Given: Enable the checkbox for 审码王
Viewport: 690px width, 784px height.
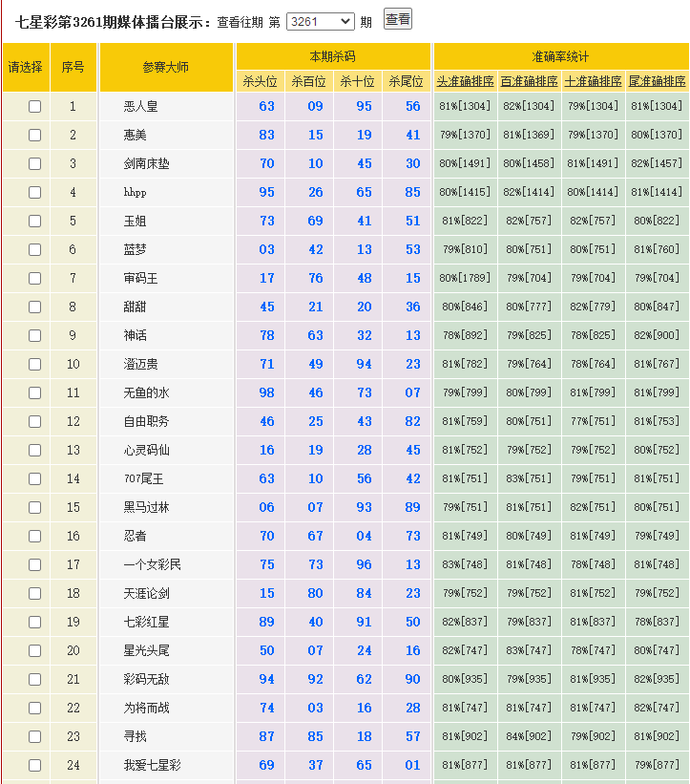Looking at the screenshot, I should pyautogui.click(x=35, y=279).
